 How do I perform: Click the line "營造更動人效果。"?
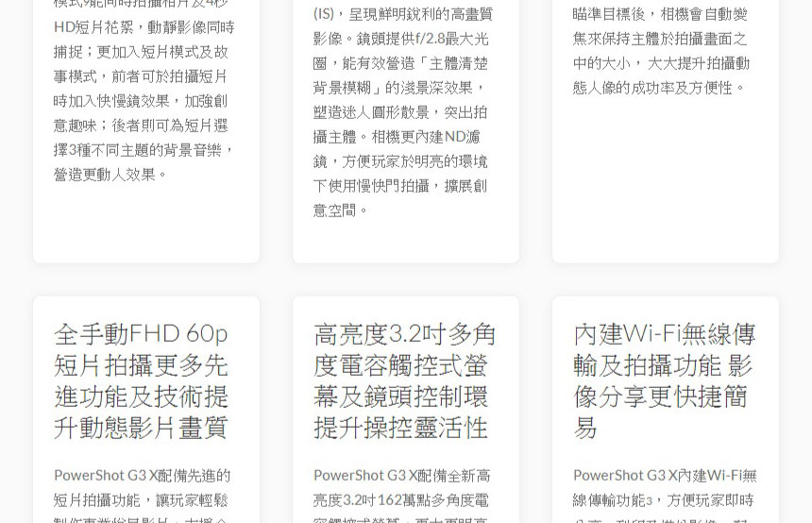click(x=110, y=175)
